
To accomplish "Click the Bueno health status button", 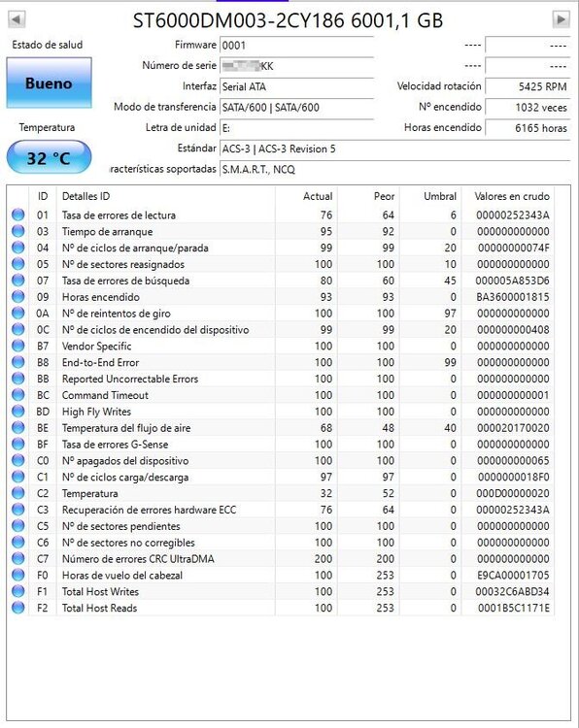I will [49, 83].
